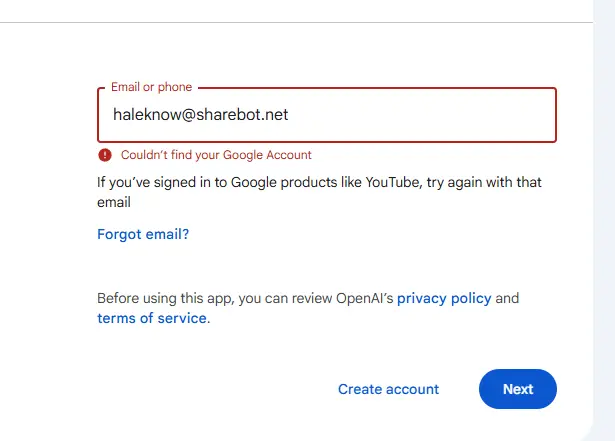Viewport: 615px width, 441px height.
Task: Open OpenAI's privacy policy link
Action: click(x=444, y=298)
